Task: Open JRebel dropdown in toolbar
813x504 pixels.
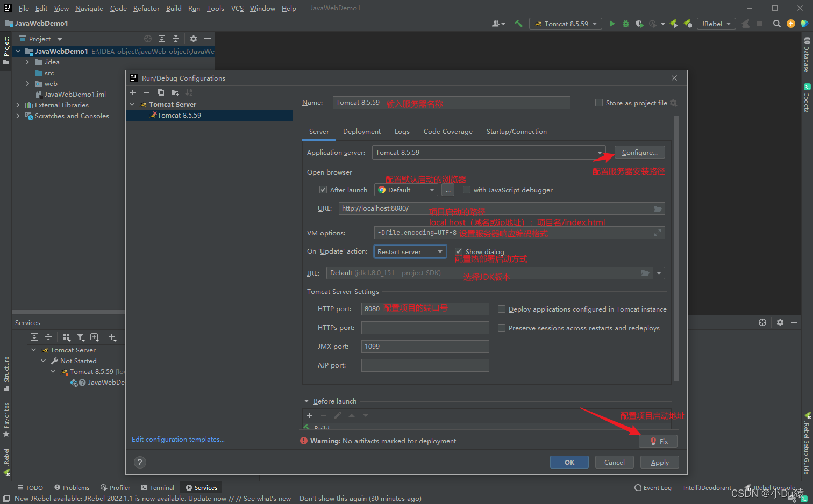Action: point(716,24)
